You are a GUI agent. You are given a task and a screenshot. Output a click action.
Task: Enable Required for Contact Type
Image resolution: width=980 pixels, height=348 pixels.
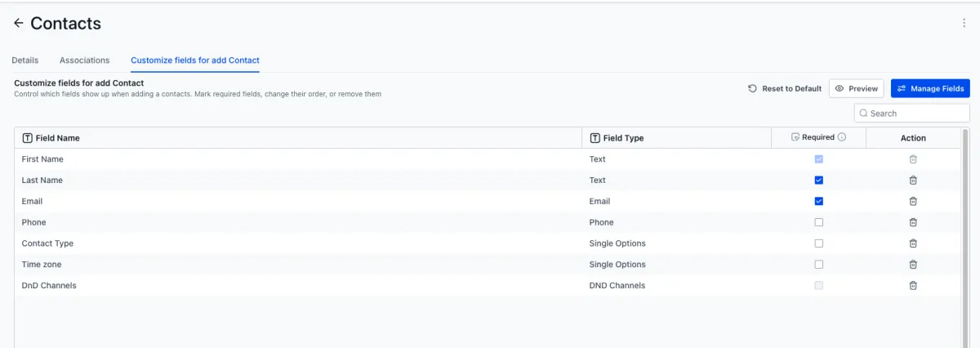(x=819, y=243)
